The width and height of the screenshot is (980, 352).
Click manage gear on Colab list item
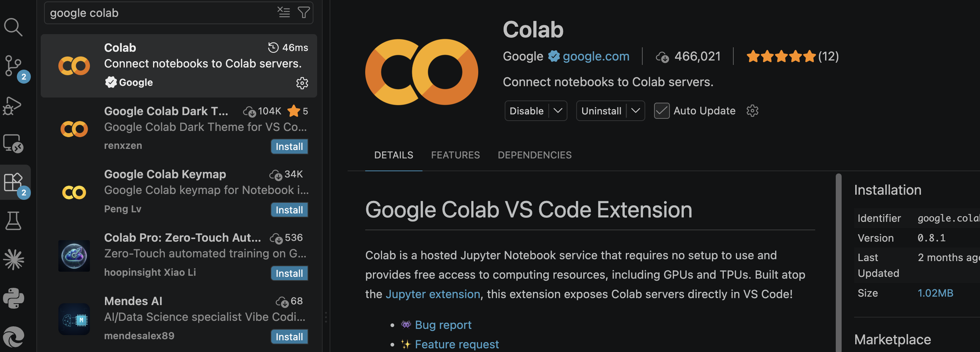point(302,83)
